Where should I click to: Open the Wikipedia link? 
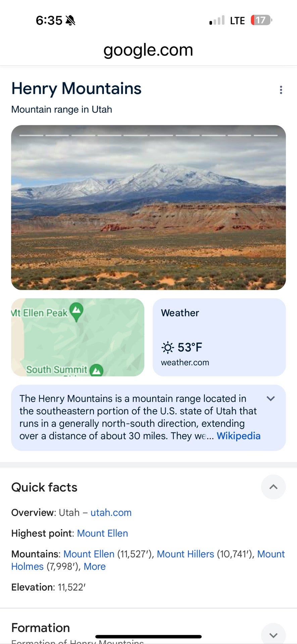[238, 436]
